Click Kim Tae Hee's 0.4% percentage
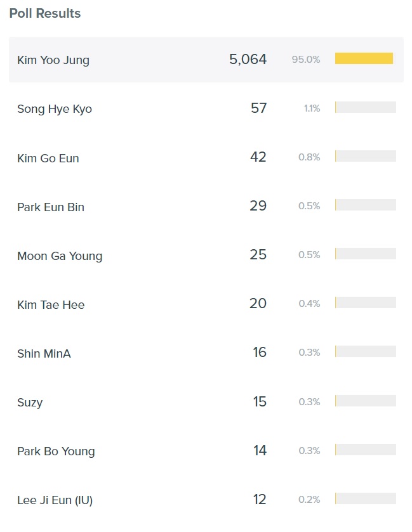The image size is (412, 532). (x=309, y=304)
